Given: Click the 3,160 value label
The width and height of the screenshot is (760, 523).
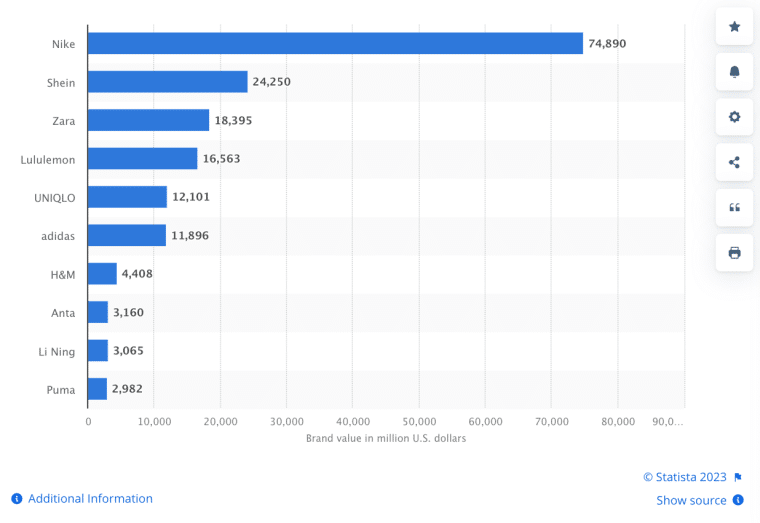Looking at the screenshot, I should pyautogui.click(x=128, y=312).
